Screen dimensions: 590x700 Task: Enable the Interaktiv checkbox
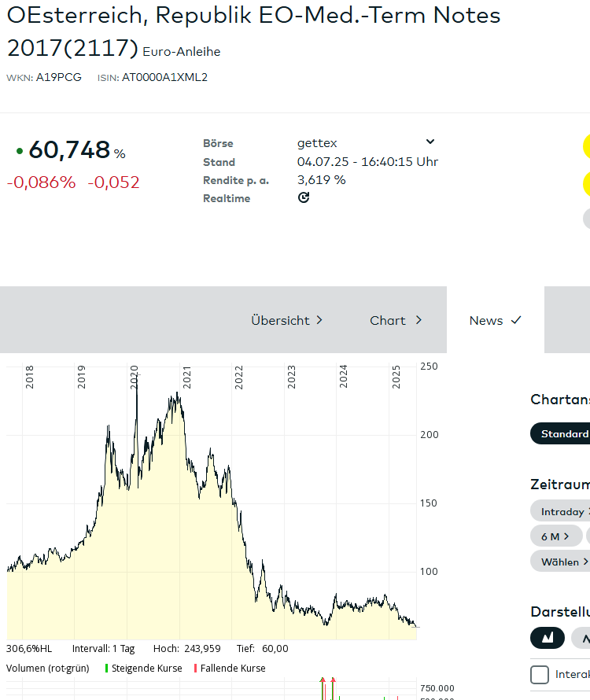(x=540, y=675)
